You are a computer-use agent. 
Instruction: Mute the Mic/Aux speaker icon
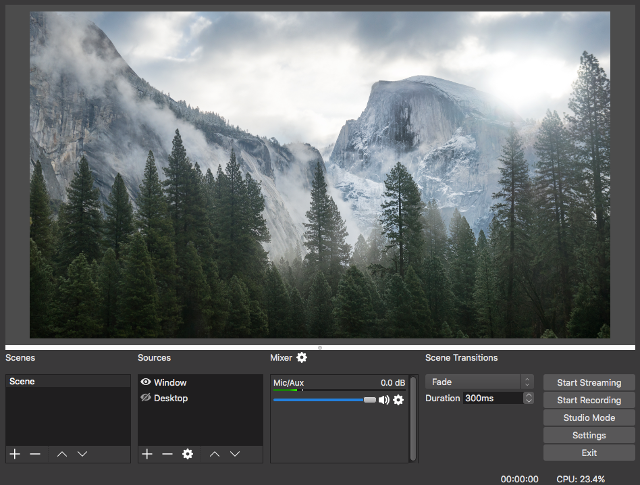coord(384,400)
